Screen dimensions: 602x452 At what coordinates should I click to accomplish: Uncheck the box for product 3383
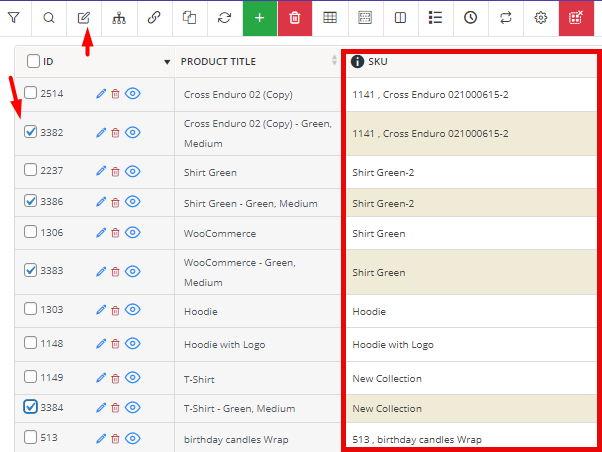click(x=30, y=270)
